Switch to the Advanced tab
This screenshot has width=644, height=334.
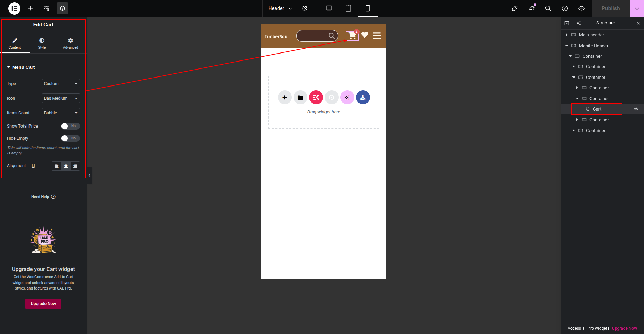(71, 43)
